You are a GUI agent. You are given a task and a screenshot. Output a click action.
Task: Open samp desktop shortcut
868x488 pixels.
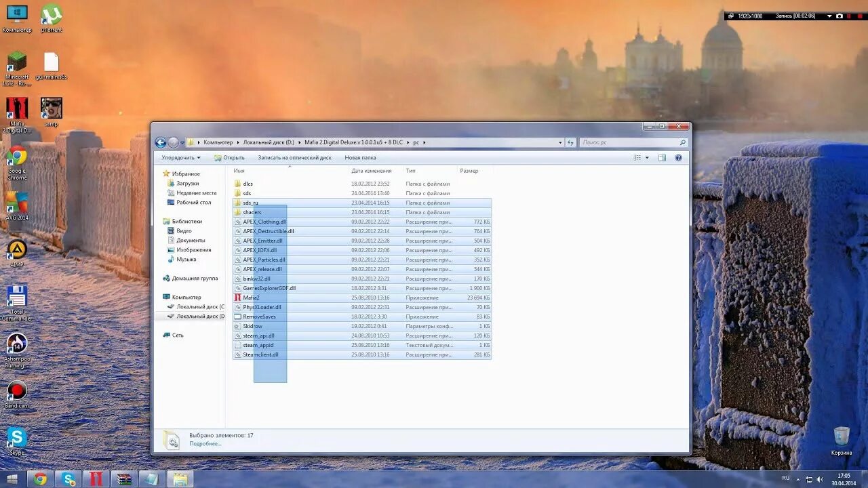52,112
